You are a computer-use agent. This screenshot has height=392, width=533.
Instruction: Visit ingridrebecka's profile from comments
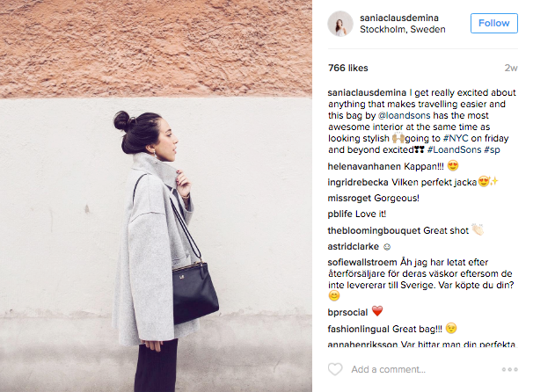coord(358,183)
